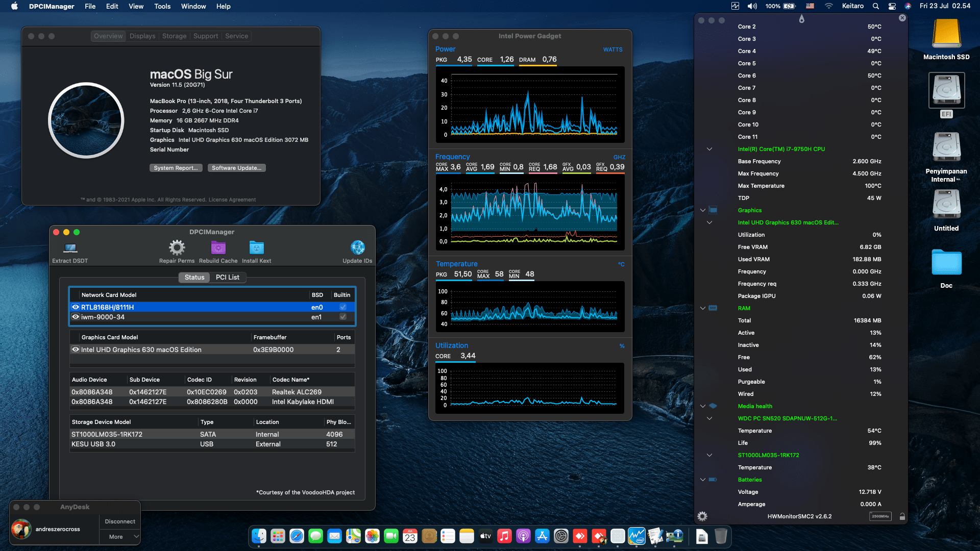Screen dimensions: 980x551
Task: Click the Intel Power Gadget Power graph
Action: click(x=530, y=105)
